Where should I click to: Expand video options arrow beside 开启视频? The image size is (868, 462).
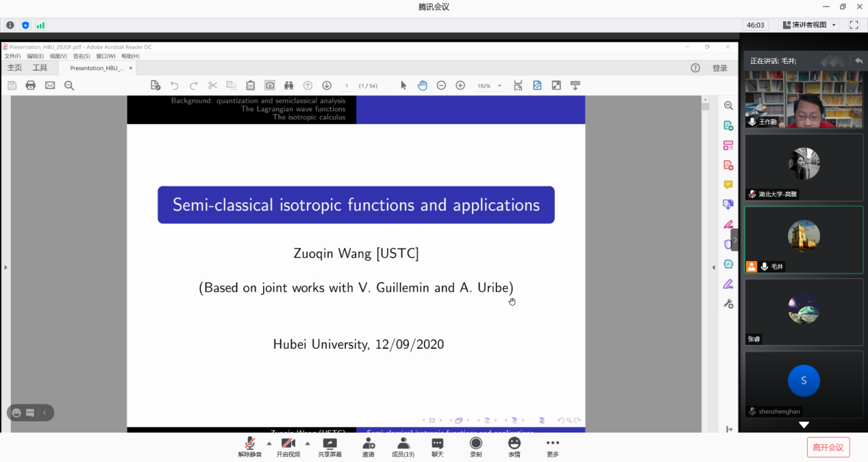[307, 443]
